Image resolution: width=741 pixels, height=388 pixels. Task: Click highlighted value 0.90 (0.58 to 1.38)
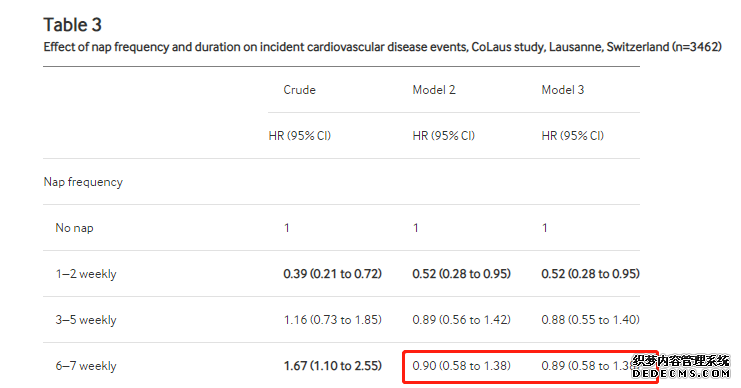(461, 366)
